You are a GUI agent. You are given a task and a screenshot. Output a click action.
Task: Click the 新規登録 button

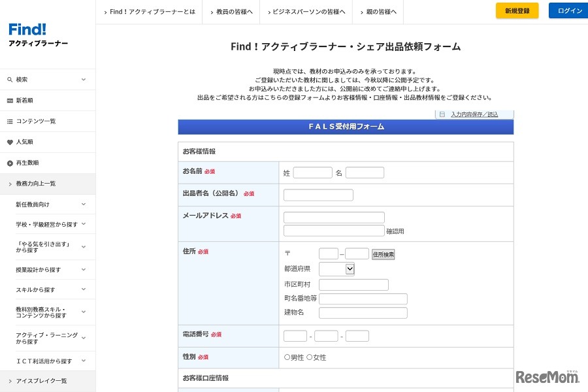517,10
